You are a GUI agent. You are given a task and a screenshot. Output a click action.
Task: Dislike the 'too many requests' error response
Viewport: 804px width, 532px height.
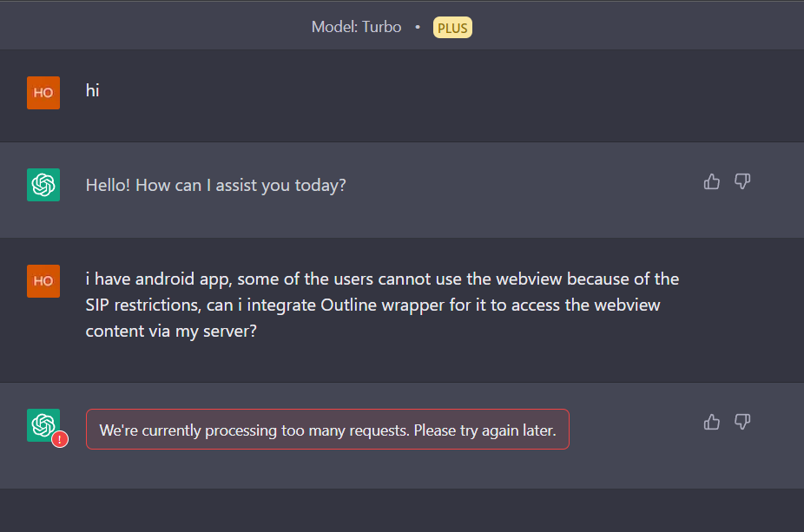coord(742,422)
